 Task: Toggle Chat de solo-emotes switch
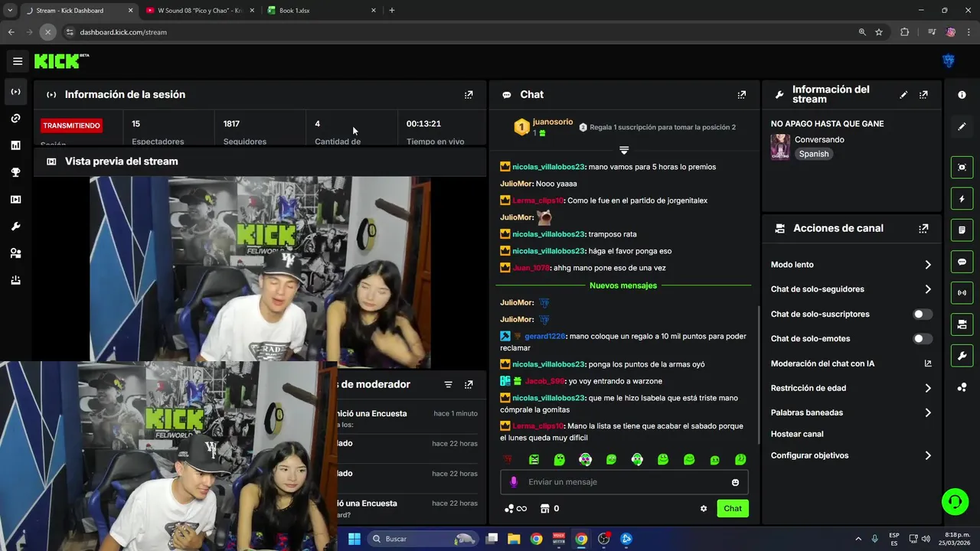pos(923,339)
